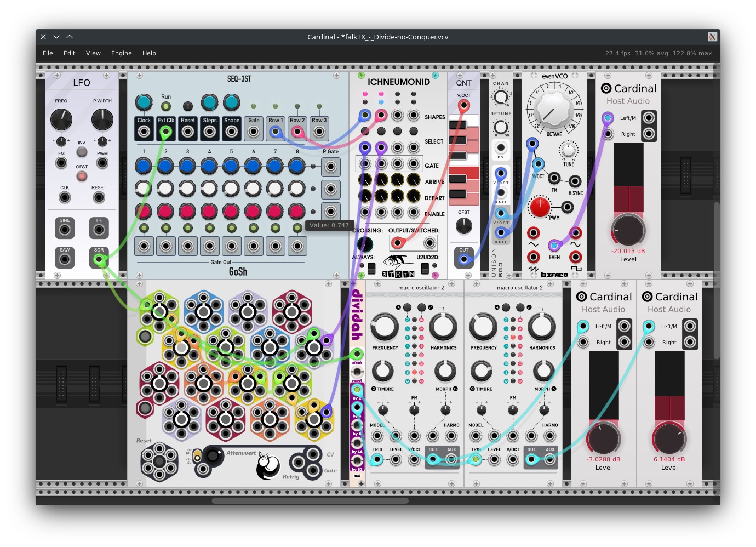Click the SEQ-3ST Clock jack
This screenshot has height=547, width=756.
click(144, 132)
